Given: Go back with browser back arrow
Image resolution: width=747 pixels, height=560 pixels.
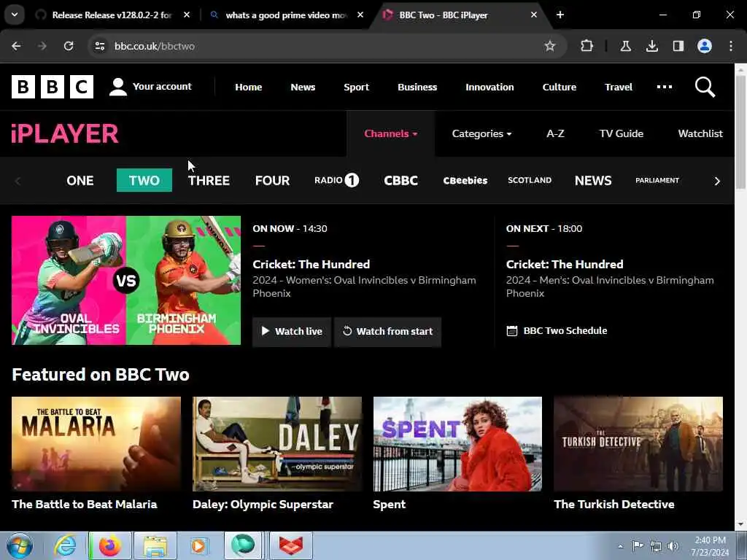Looking at the screenshot, I should [x=16, y=46].
